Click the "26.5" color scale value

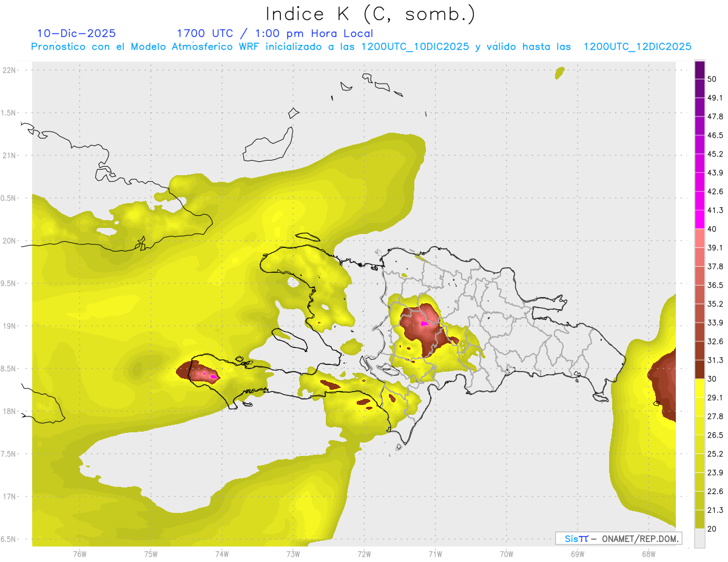point(716,435)
